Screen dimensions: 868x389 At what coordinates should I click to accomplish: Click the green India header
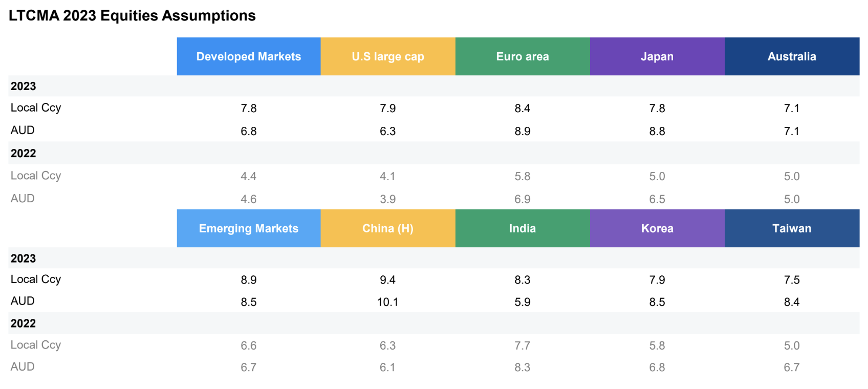click(523, 229)
